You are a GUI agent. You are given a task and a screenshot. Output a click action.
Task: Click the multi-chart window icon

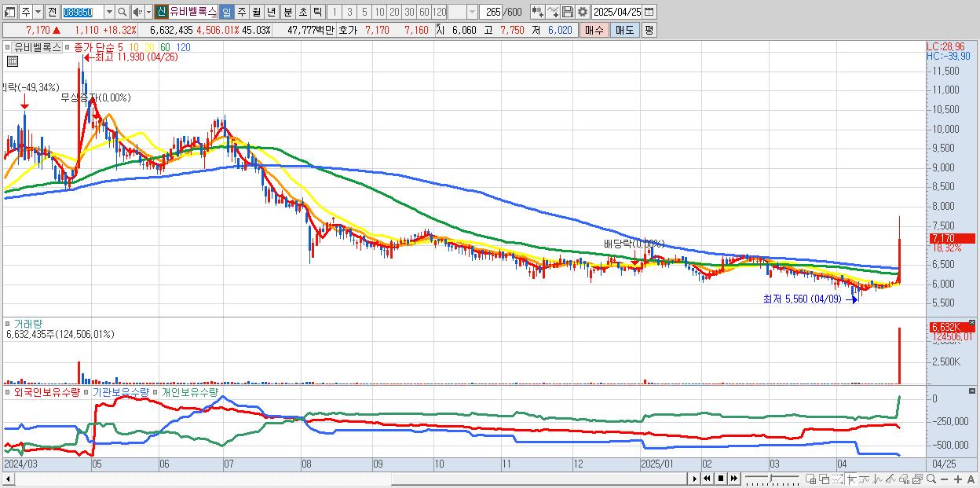[917, 479]
